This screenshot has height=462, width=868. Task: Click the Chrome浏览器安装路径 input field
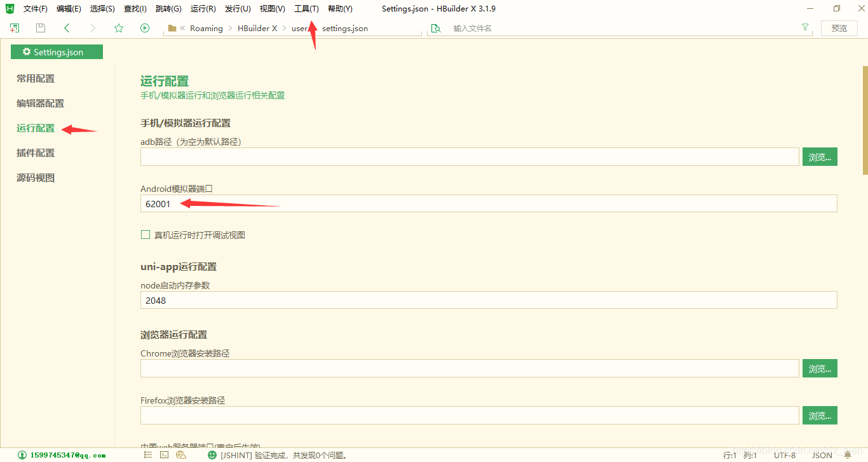(x=470, y=369)
